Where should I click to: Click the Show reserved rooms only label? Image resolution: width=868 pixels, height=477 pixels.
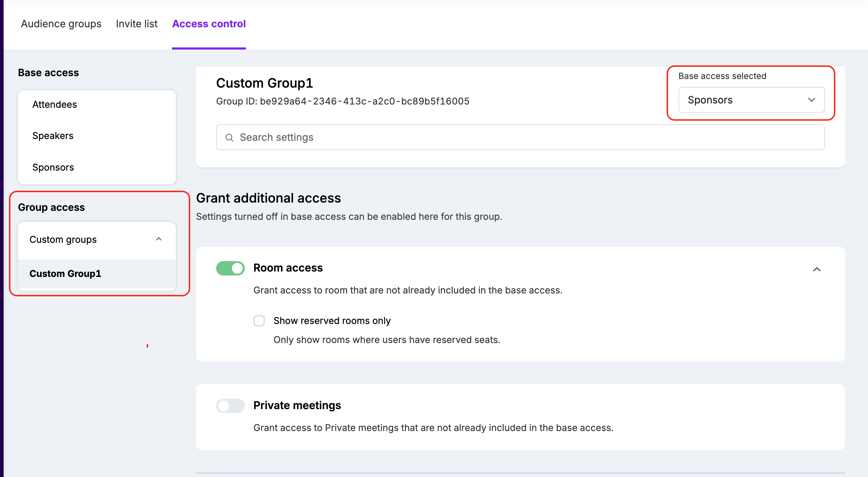pos(332,321)
